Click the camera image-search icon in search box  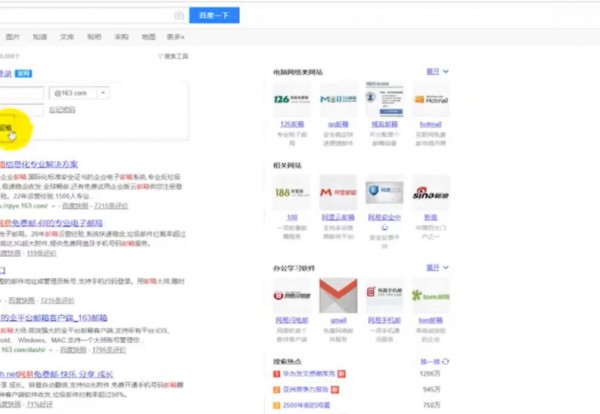point(178,15)
